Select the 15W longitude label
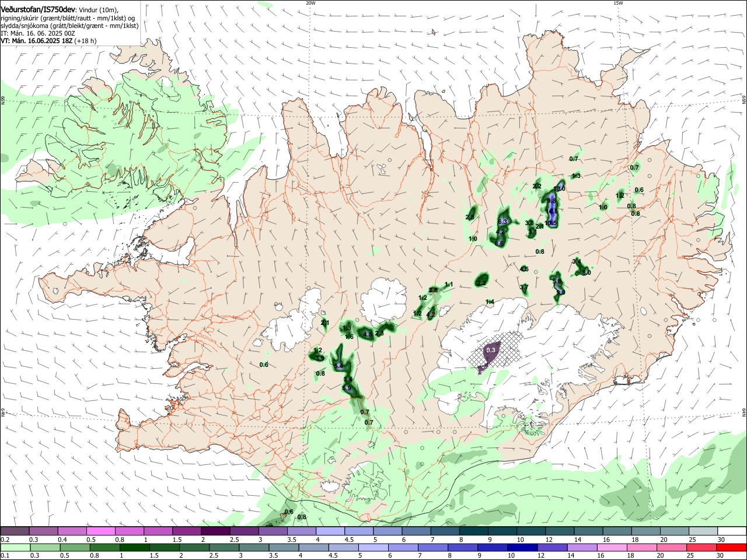Viewport: 747px width, 560px height. pyautogui.click(x=618, y=3)
